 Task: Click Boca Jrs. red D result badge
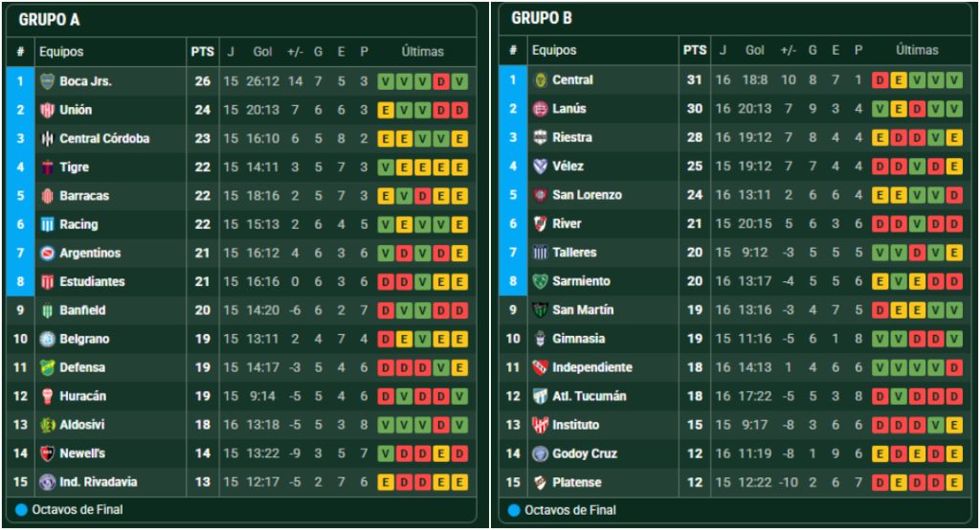point(441,81)
